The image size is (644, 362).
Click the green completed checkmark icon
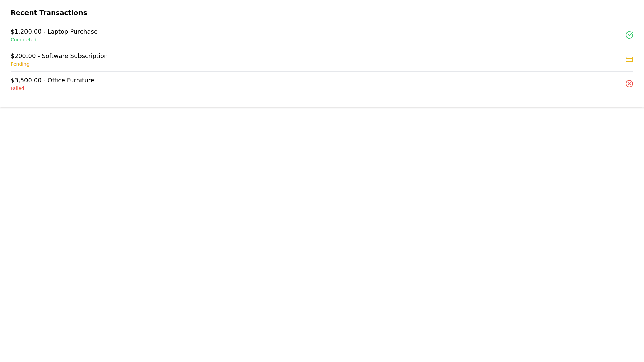[629, 35]
